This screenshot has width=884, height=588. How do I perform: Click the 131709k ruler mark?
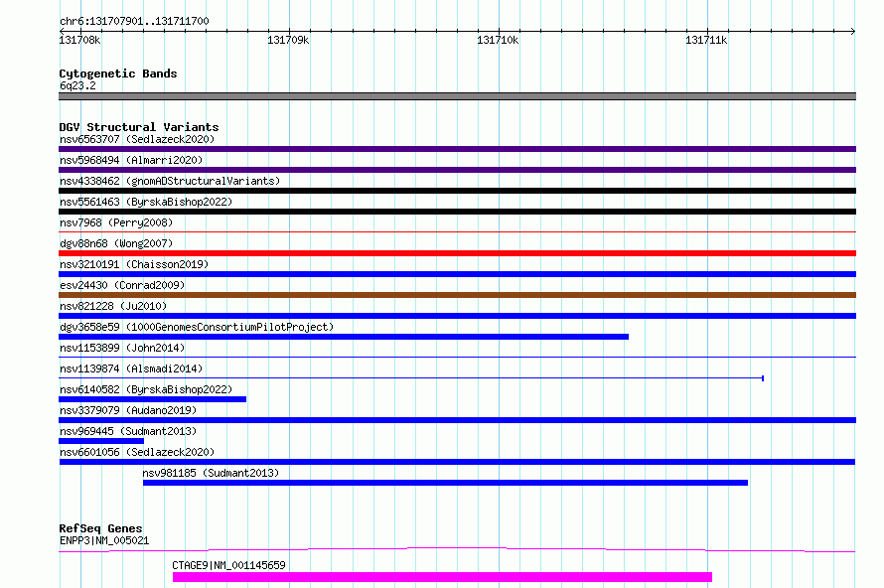[288, 40]
